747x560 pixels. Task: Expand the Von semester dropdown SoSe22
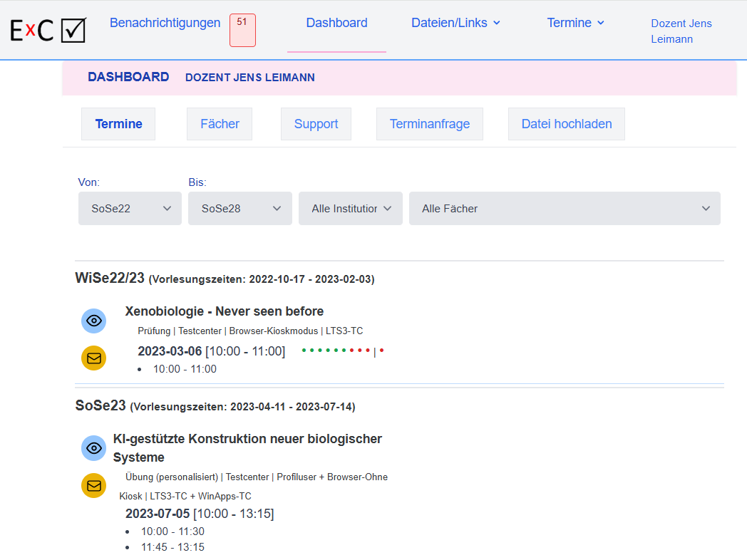[x=130, y=209]
